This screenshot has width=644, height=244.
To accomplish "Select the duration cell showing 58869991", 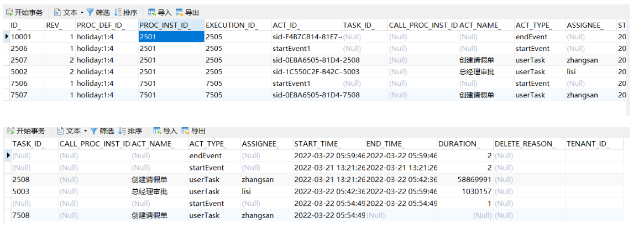I will [464, 180].
